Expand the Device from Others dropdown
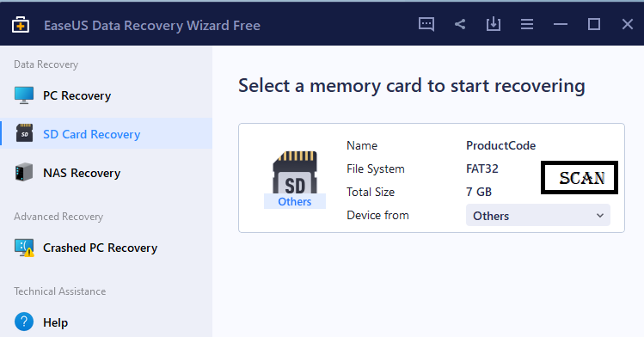Screen dimensions: 644x337 (x=538, y=216)
